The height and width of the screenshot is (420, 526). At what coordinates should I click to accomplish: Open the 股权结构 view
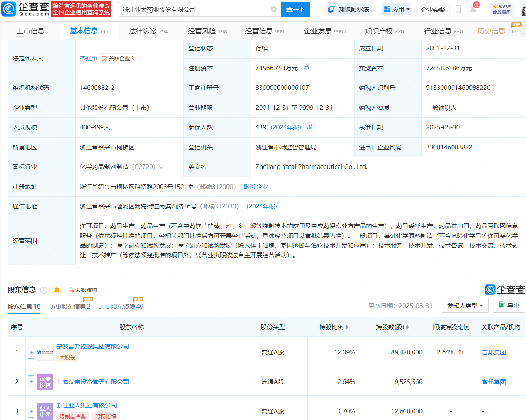pyautogui.click(x=83, y=290)
